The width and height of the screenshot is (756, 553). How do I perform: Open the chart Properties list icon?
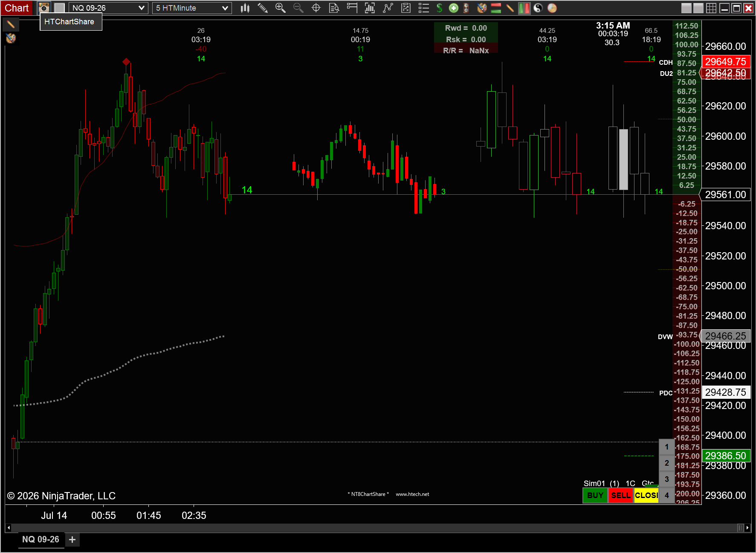423,8
